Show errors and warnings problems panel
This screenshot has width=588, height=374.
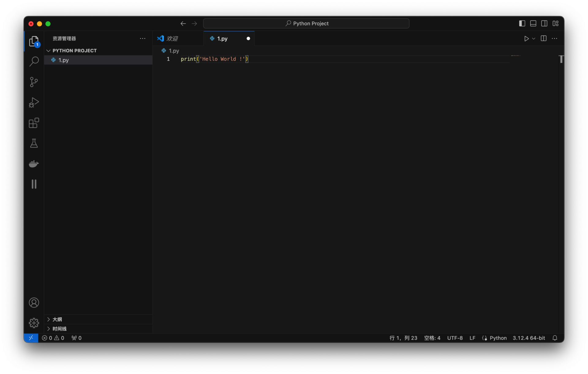(53, 338)
